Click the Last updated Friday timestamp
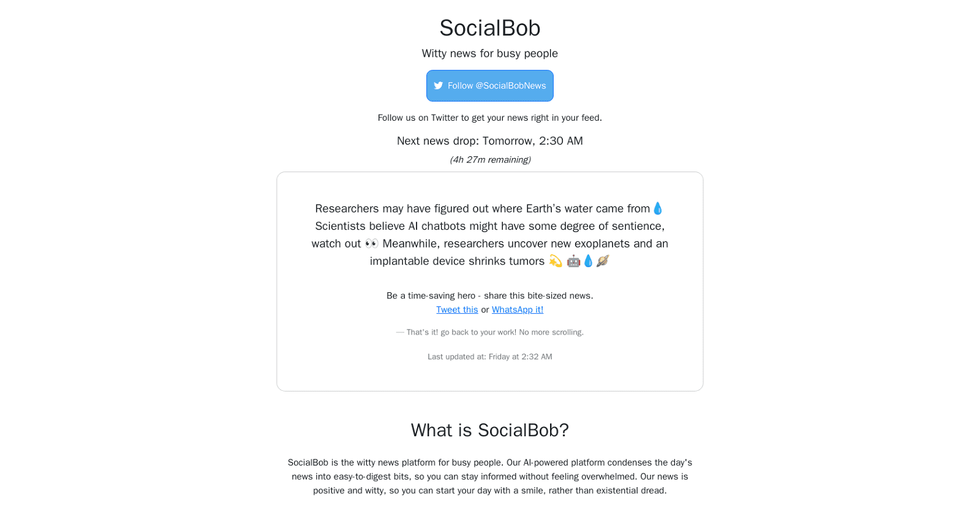Screen dimensions: 980x511 point(489,357)
